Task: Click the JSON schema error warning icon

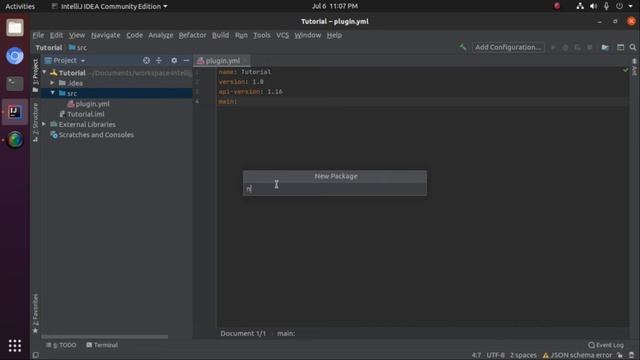Action: coord(545,356)
